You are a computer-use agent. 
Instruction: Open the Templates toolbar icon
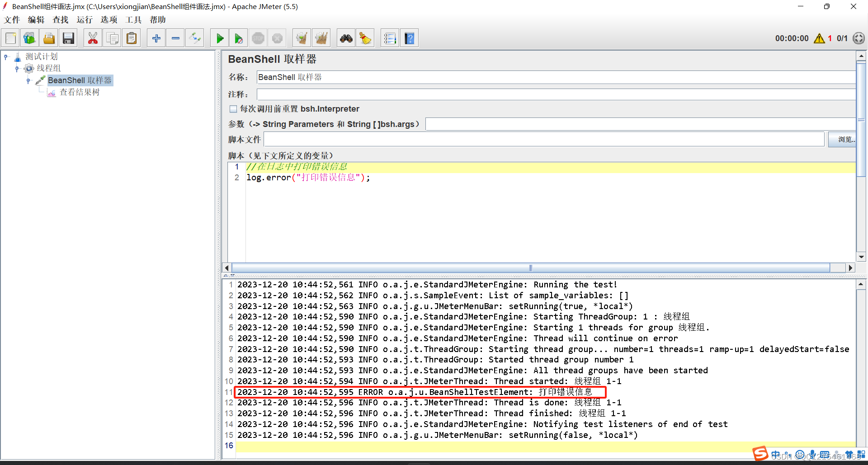[x=29, y=38]
